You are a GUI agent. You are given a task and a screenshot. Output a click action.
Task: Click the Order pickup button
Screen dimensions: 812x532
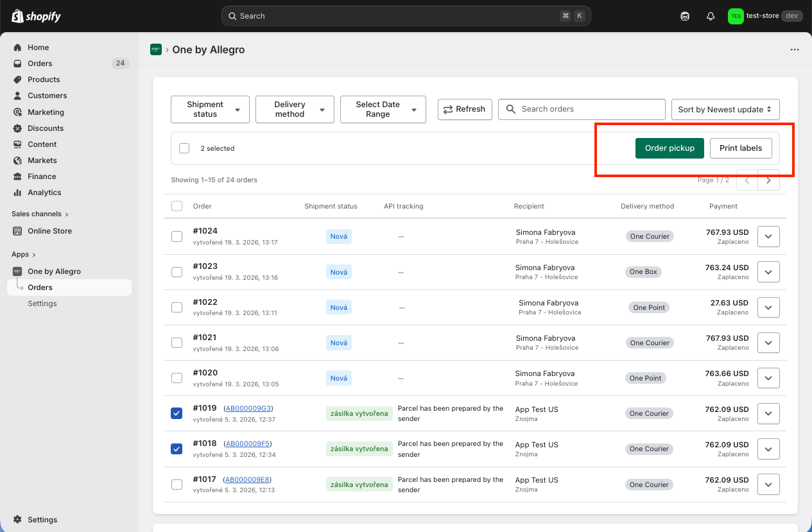coord(669,148)
